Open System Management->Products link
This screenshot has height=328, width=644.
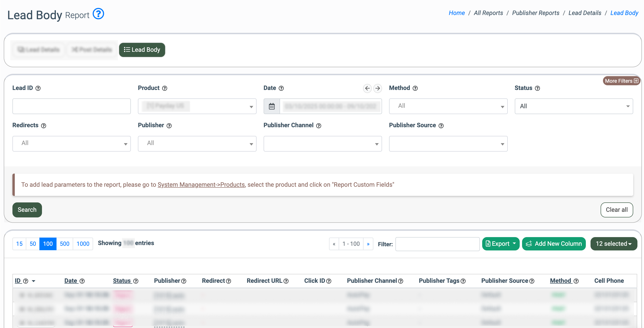[201, 185]
